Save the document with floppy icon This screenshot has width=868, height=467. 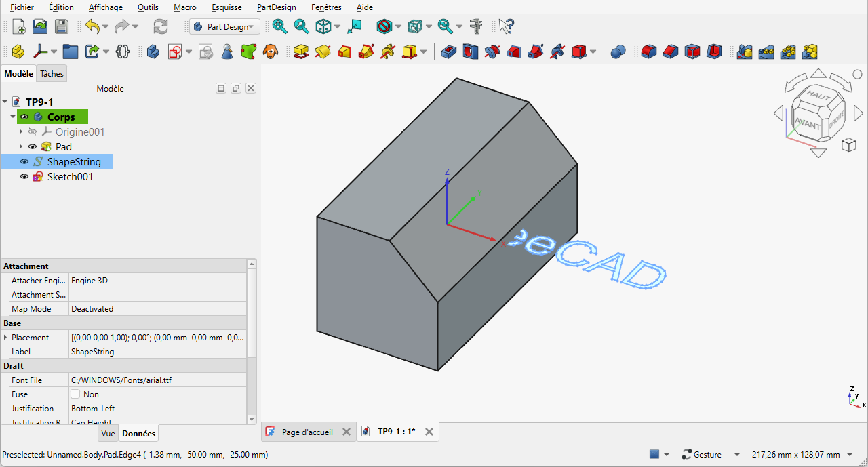pyautogui.click(x=62, y=26)
